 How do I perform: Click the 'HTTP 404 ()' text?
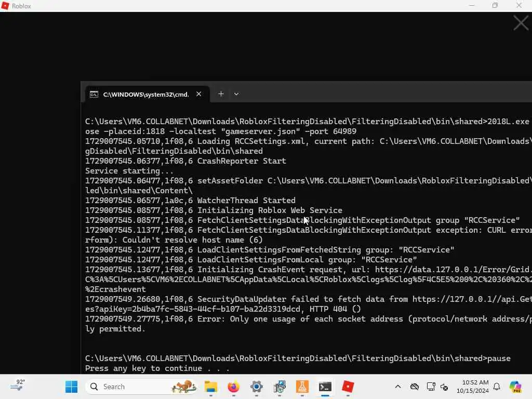click(336, 309)
